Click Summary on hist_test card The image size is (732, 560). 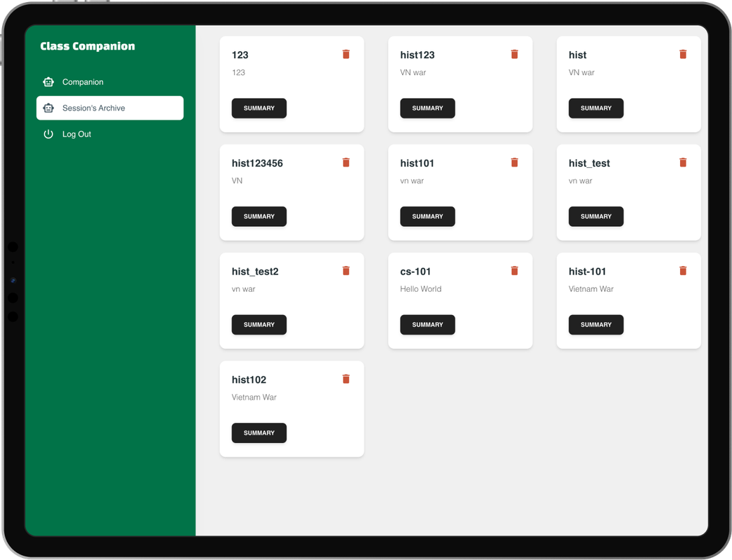point(596,216)
